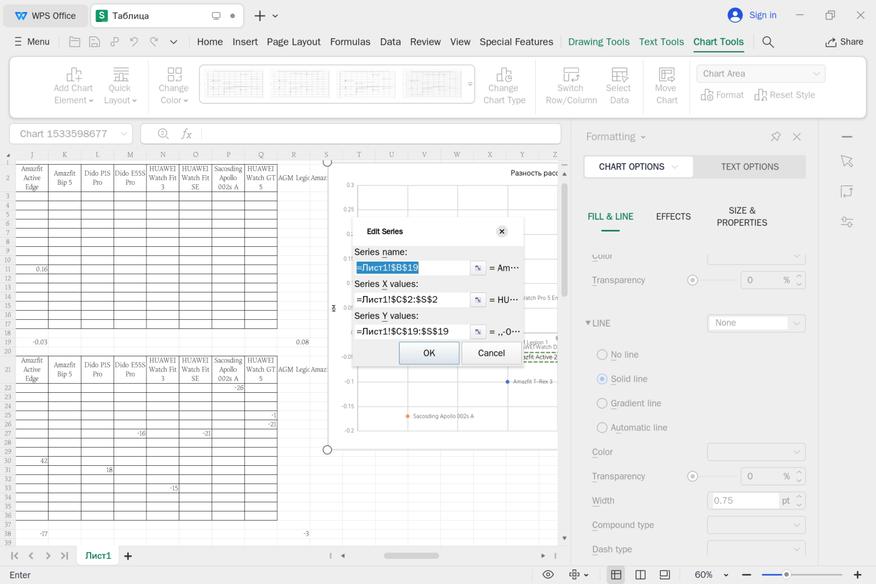
Task: Click the horizontal sheet scrollbar thumb
Action: [411, 555]
